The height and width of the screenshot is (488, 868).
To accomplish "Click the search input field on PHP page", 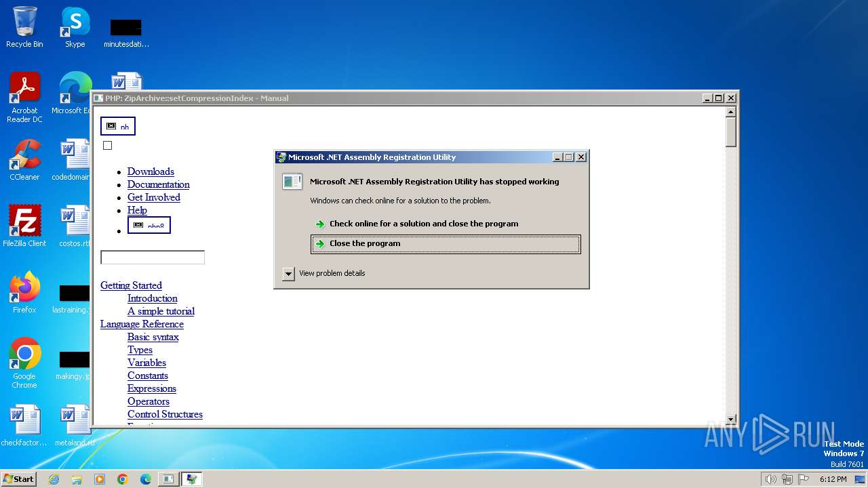I will (153, 258).
